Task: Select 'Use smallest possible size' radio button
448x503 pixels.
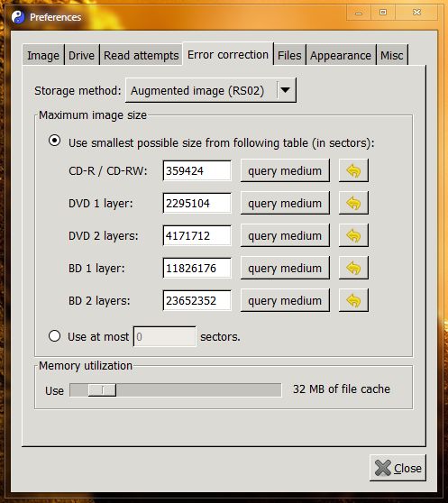Action: pyautogui.click(x=54, y=141)
